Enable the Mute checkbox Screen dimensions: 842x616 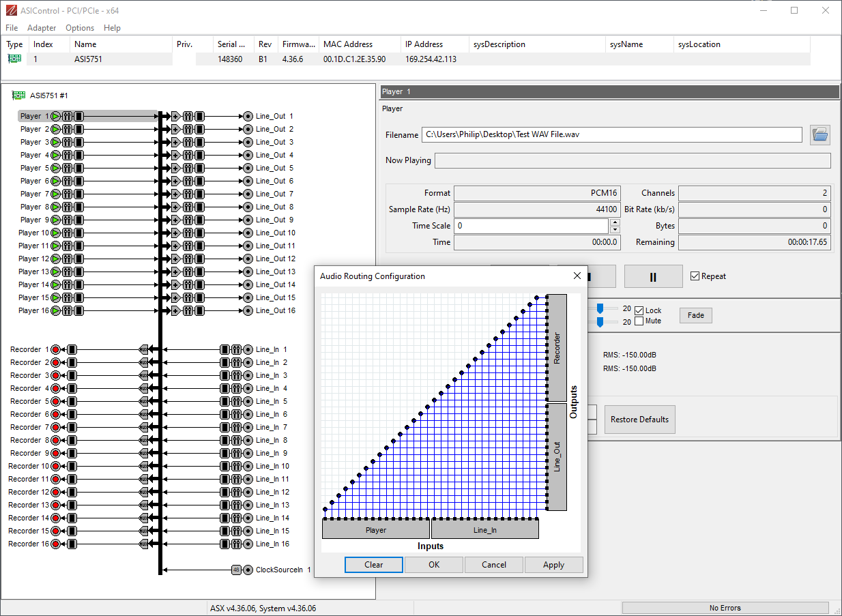[639, 321]
